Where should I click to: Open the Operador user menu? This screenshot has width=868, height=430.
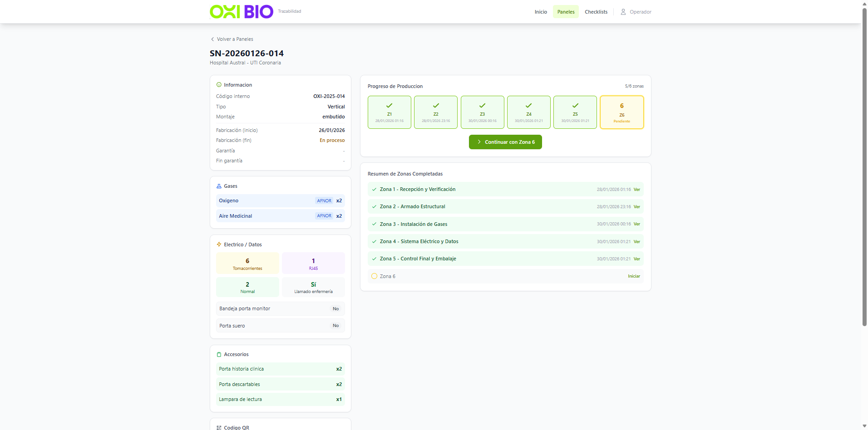pos(636,12)
